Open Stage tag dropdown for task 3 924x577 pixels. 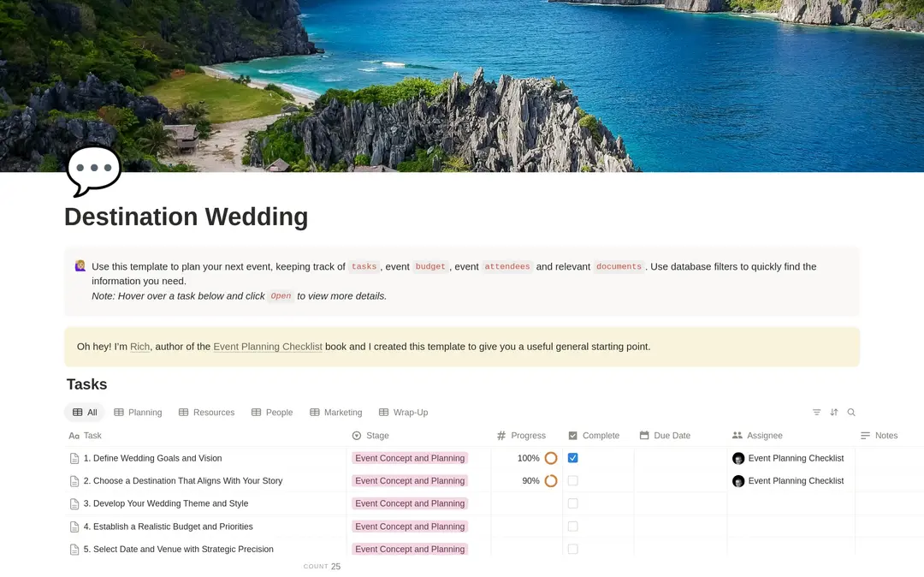(410, 503)
